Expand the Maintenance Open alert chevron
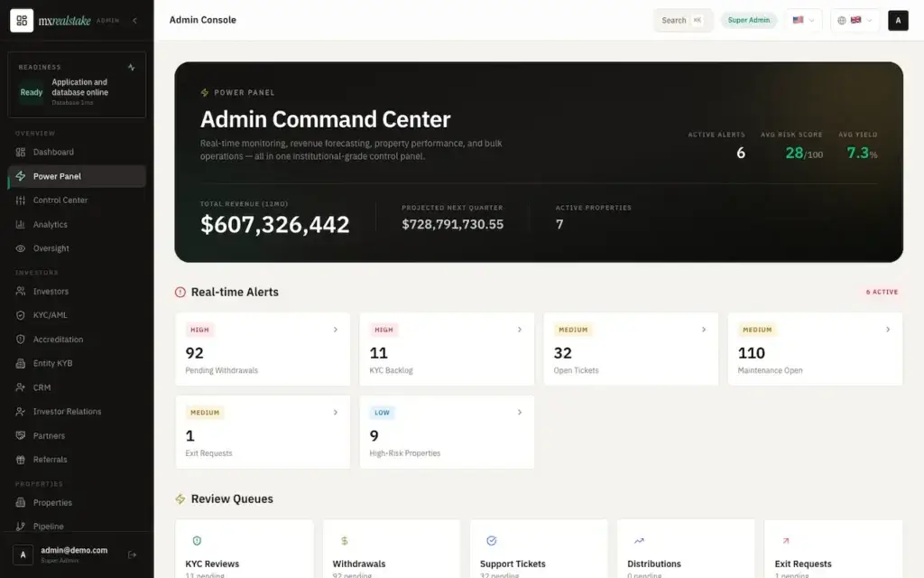924x578 pixels. coord(888,330)
